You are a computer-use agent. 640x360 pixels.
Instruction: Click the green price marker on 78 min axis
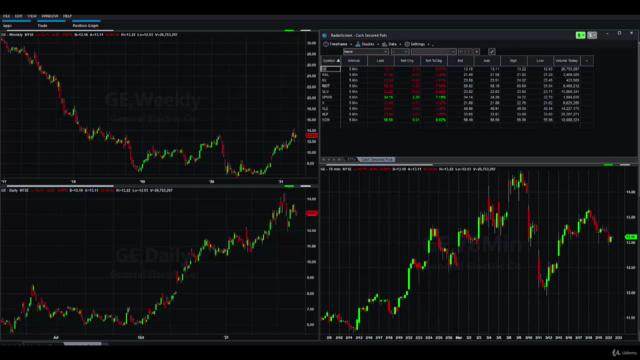(x=631, y=237)
